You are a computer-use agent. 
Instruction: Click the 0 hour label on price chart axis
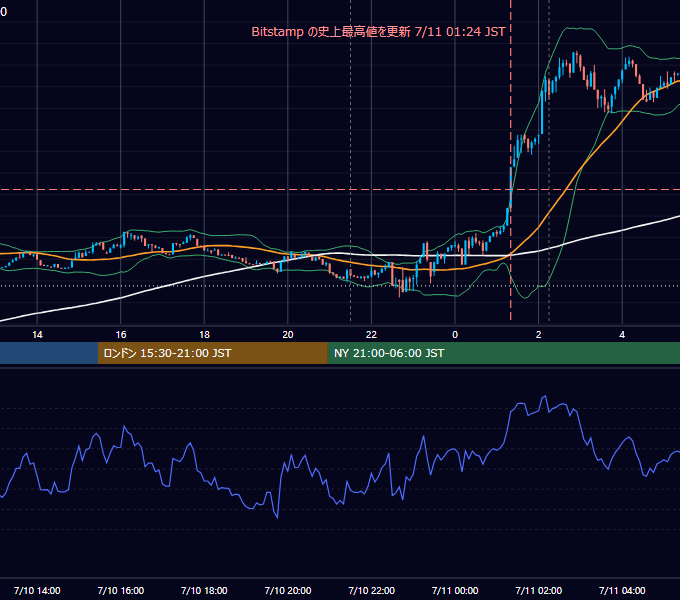455,334
